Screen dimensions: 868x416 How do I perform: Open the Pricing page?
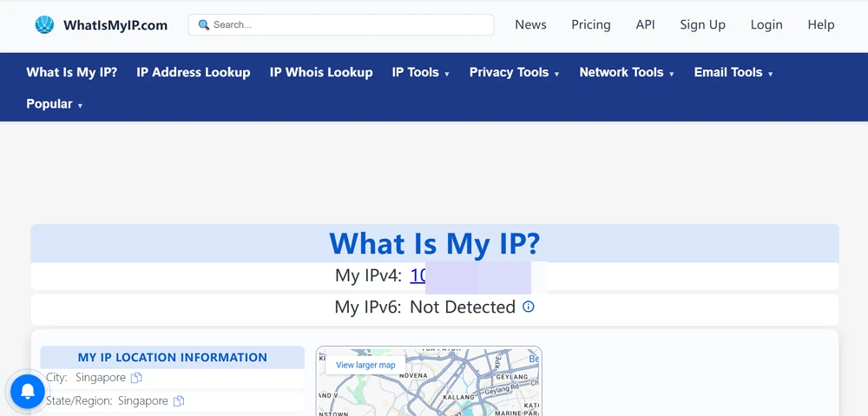(x=590, y=25)
